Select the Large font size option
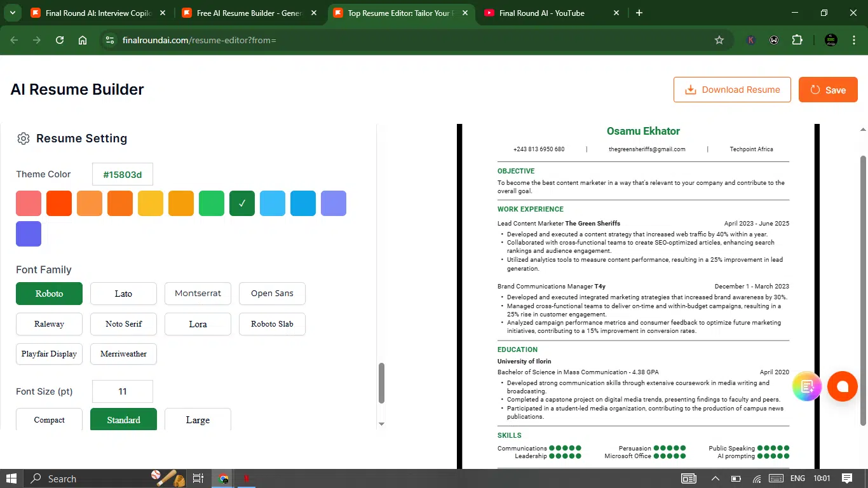The width and height of the screenshot is (868, 488). point(198,419)
